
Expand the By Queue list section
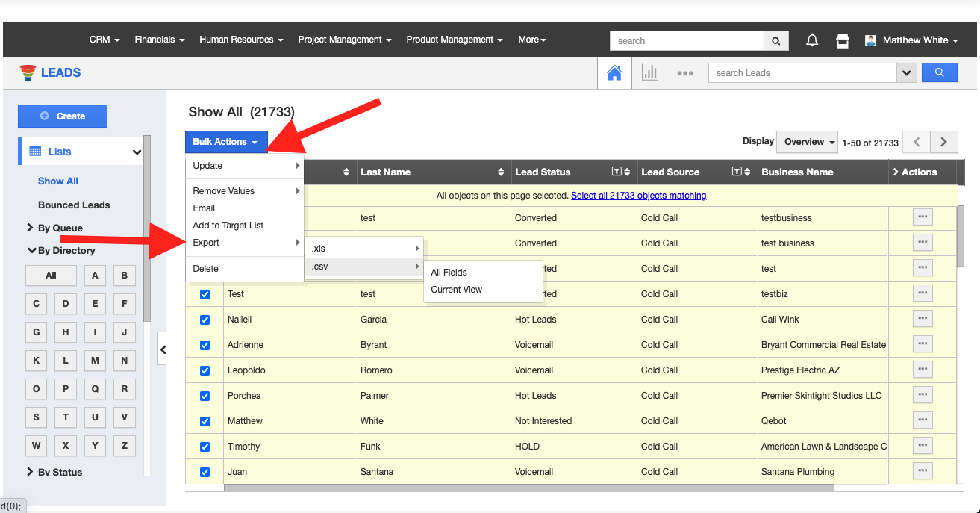(54, 228)
